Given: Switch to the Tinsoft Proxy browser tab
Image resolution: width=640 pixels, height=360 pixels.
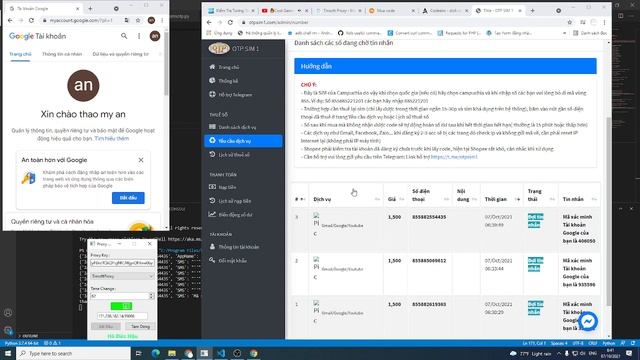Looking at the screenshot, I should (339, 11).
